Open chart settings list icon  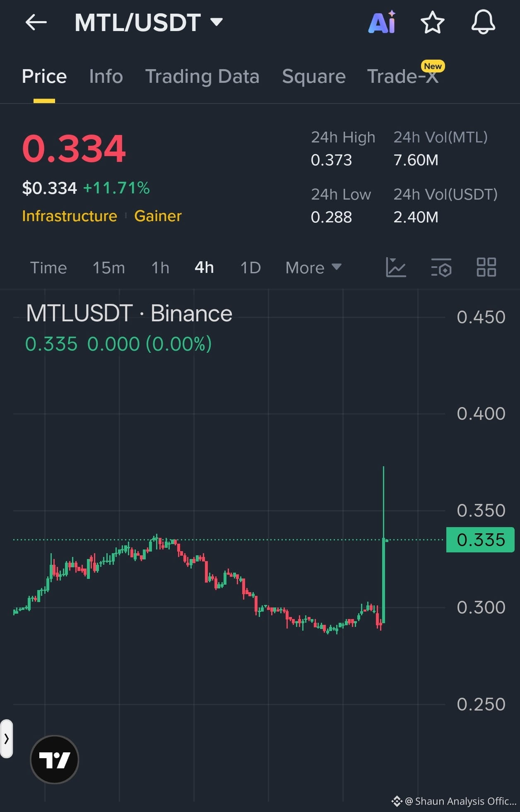[x=441, y=267]
